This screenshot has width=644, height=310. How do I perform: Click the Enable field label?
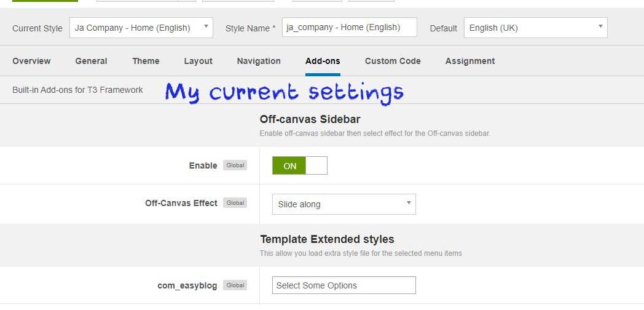coord(203,165)
